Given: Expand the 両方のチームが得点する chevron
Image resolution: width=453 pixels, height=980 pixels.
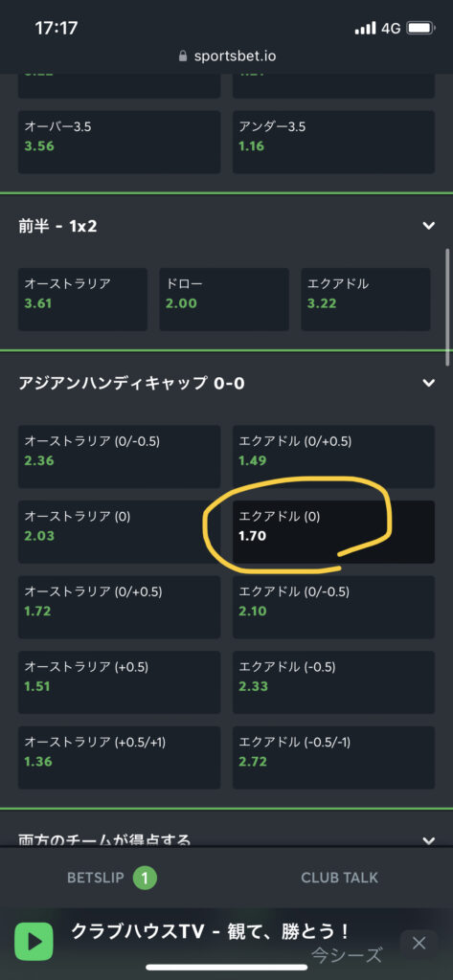Looking at the screenshot, I should (x=429, y=840).
